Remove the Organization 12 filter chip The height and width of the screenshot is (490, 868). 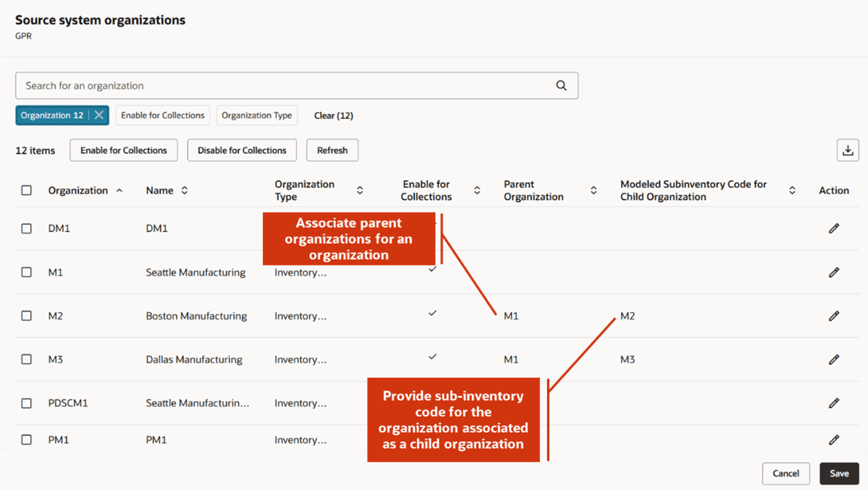[x=99, y=115]
